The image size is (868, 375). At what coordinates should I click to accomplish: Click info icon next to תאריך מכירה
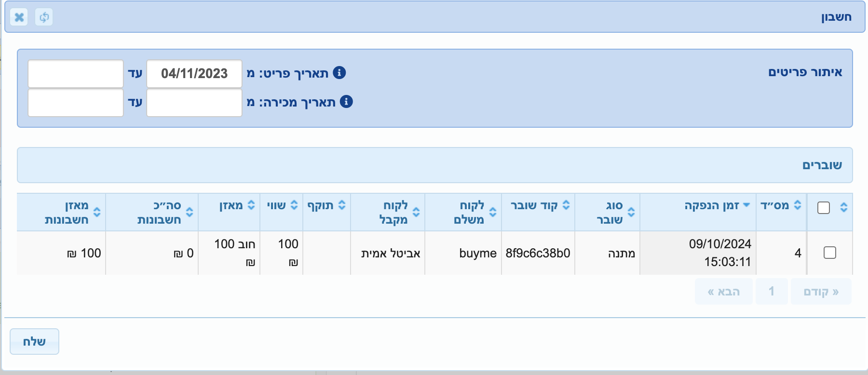point(346,102)
